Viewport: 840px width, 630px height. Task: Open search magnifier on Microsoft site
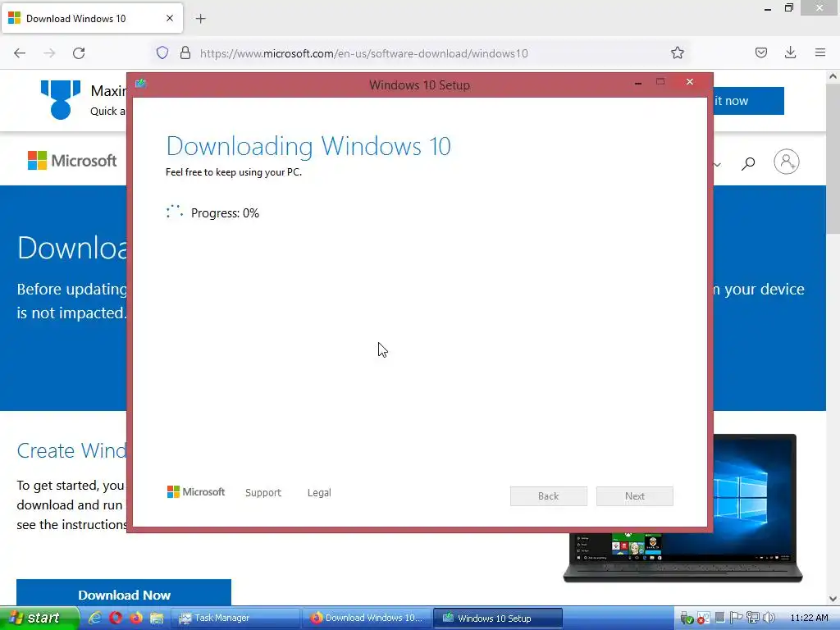click(748, 163)
